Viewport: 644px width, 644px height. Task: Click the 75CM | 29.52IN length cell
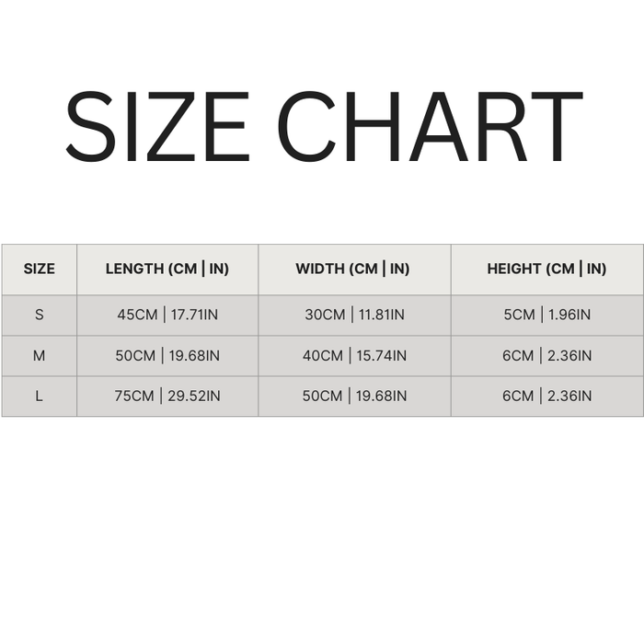[167, 396]
